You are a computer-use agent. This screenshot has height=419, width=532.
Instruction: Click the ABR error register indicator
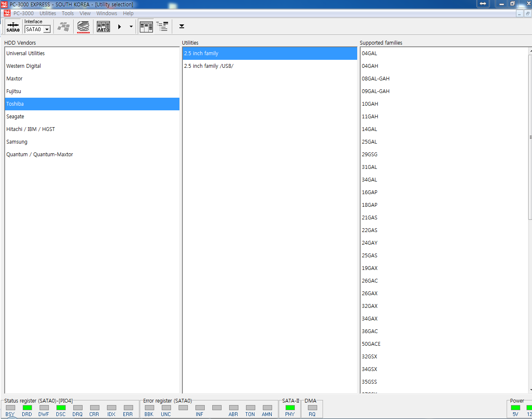pyautogui.click(x=233, y=408)
